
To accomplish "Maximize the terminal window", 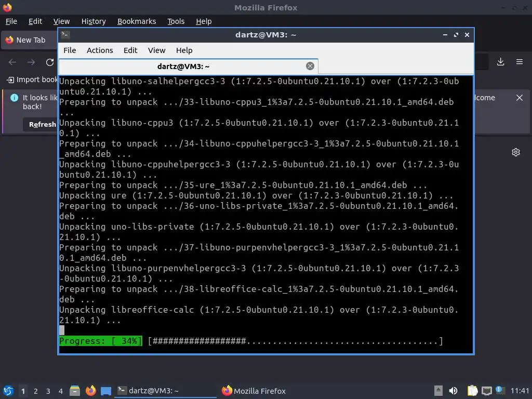I will pos(456,35).
